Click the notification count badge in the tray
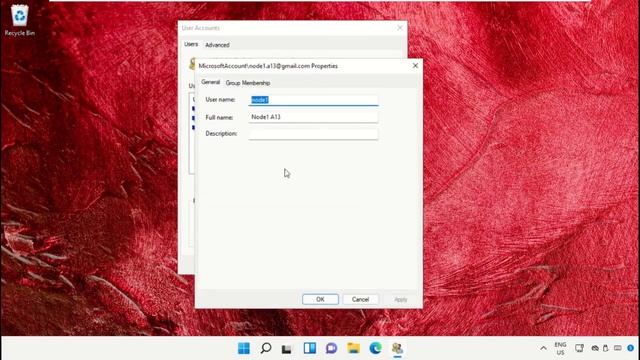This screenshot has height=360, width=640. 631,348
